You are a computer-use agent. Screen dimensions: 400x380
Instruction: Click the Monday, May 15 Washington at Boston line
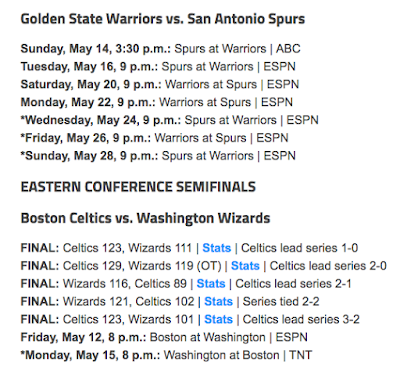(166, 355)
